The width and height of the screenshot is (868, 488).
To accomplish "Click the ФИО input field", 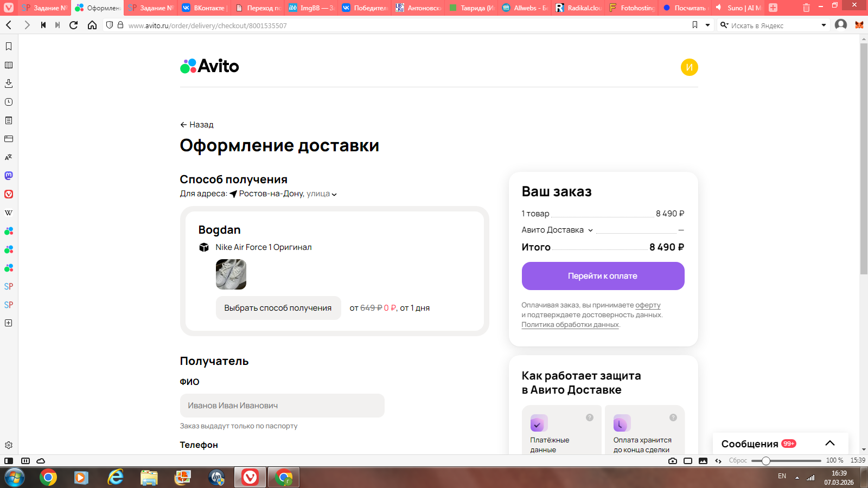I will click(282, 406).
